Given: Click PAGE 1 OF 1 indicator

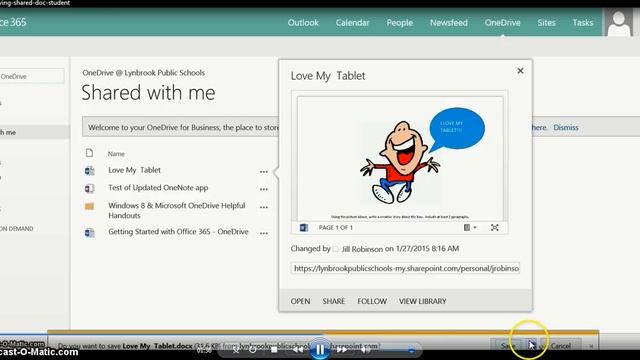Looking at the screenshot, I should tap(336, 227).
